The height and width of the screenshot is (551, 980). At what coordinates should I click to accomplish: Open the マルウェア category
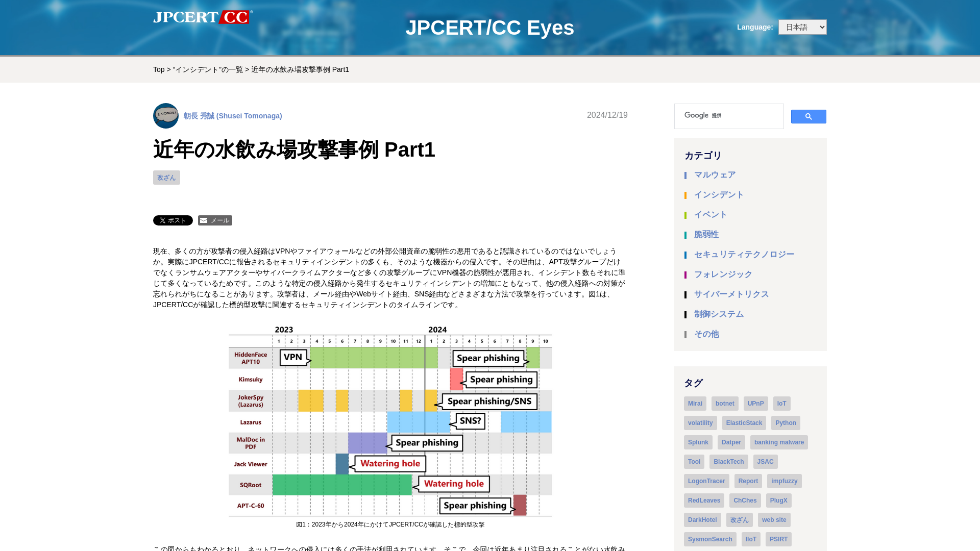coord(715,175)
